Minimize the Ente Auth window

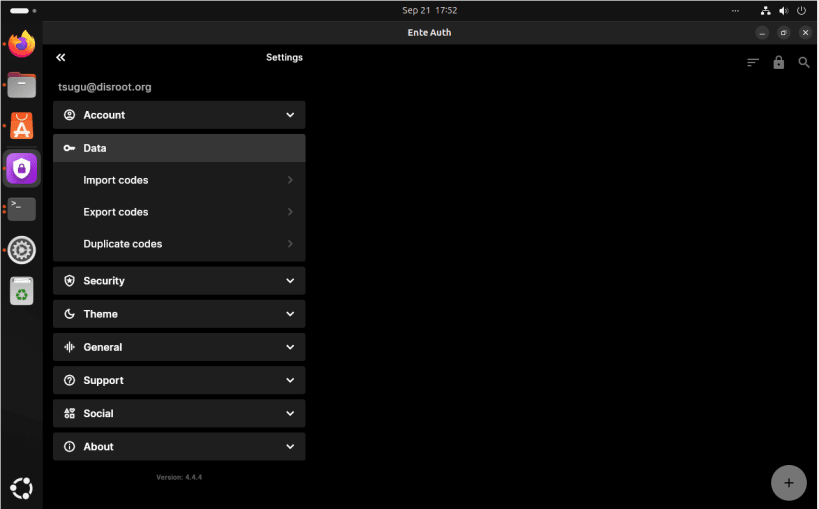pyautogui.click(x=762, y=33)
